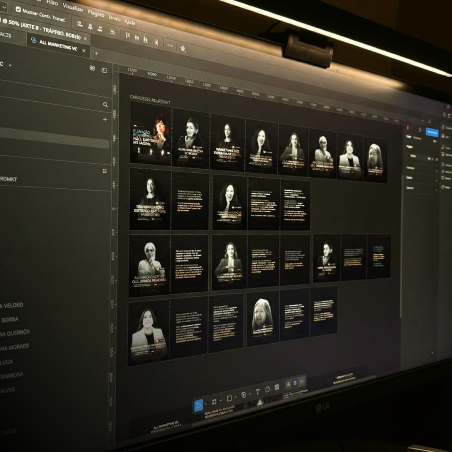Open the Plugins menu
This screenshot has width=452, height=452.
pos(96,13)
